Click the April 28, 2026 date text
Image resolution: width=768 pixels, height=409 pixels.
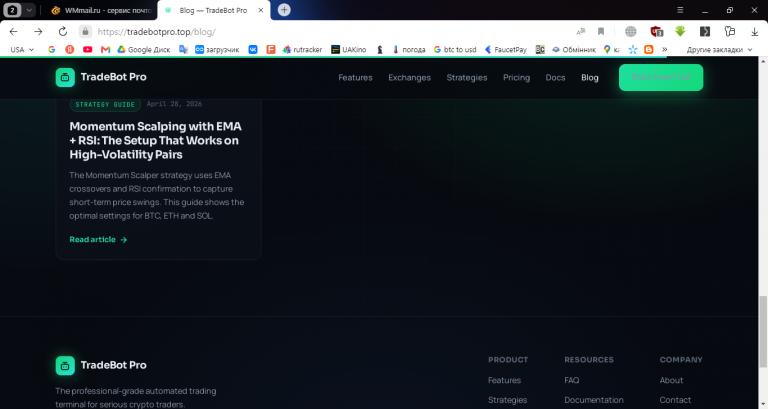click(x=174, y=104)
